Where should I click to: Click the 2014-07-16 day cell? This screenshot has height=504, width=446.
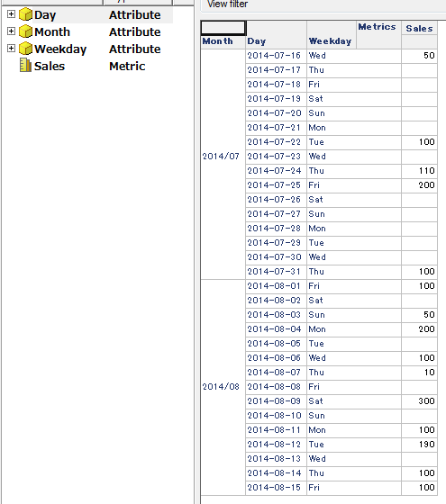click(x=276, y=56)
